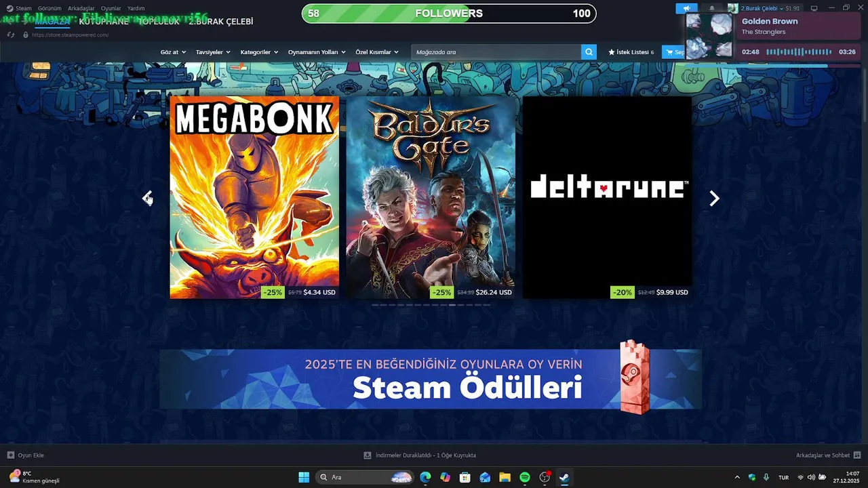Image resolution: width=868 pixels, height=488 pixels.
Task: Open the weather widget showing 8°C
Action: 34,477
